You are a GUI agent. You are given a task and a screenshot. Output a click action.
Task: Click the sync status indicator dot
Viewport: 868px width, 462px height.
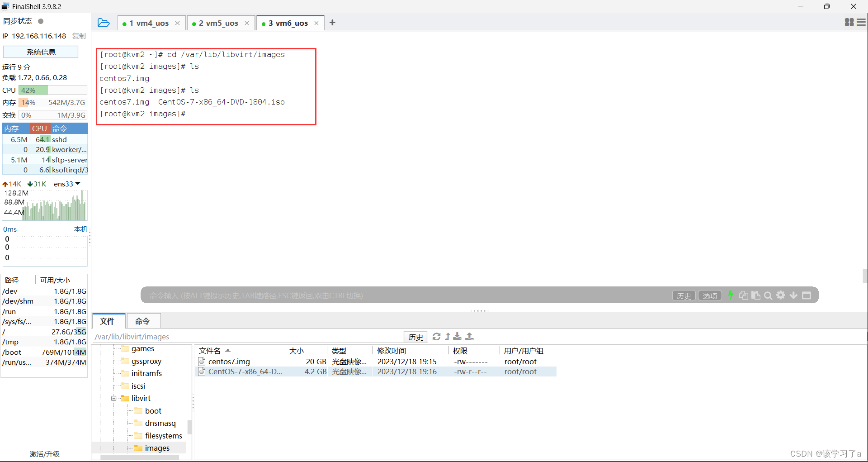[x=41, y=21]
